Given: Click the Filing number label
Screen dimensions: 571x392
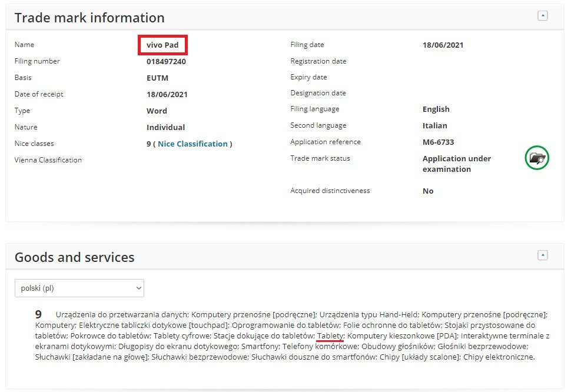Looking at the screenshot, I should (37, 61).
